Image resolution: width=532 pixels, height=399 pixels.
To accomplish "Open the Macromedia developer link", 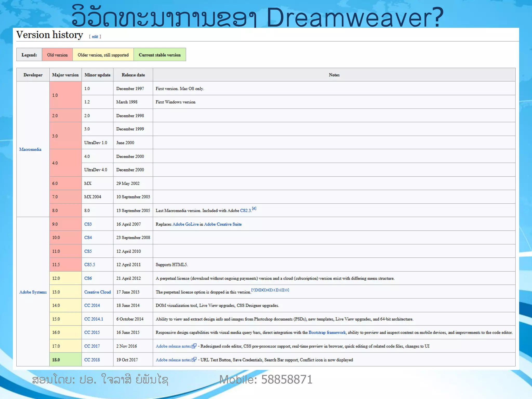I will 30,149.
